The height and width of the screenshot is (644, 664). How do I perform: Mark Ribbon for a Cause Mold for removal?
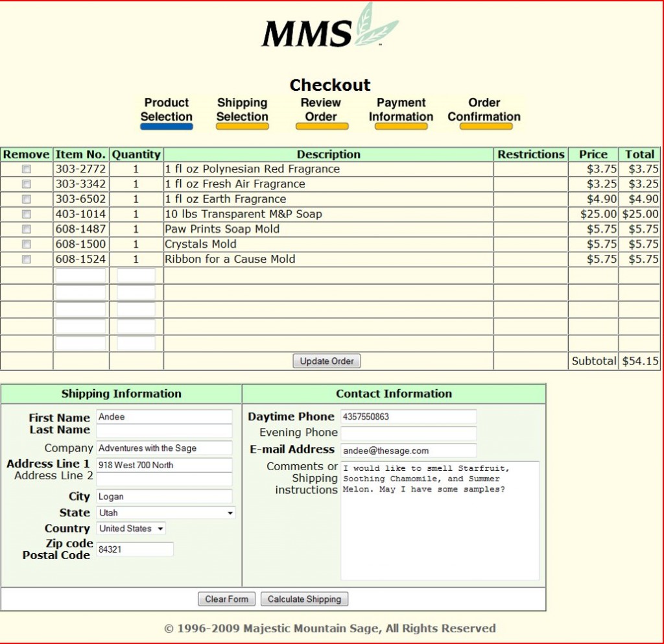pos(27,259)
